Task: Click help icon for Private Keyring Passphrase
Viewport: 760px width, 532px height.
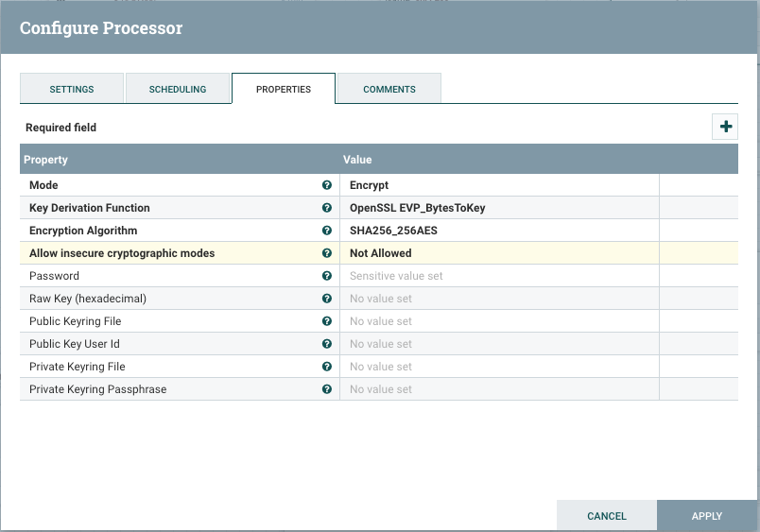Action: [327, 389]
